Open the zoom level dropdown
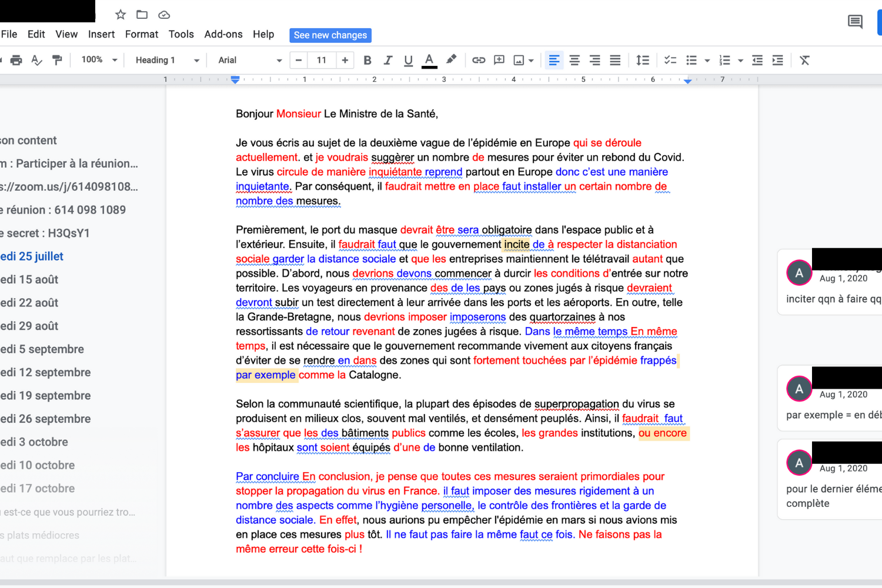882x588 pixels. coord(99,60)
